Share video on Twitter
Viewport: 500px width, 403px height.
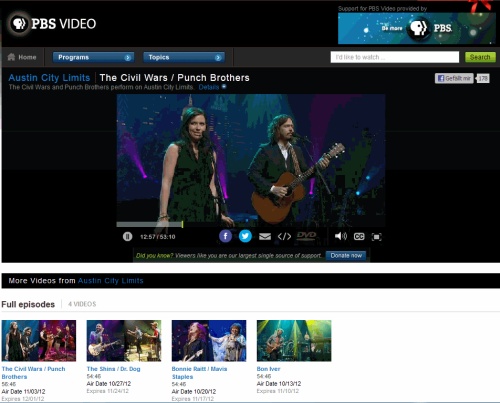pos(245,236)
